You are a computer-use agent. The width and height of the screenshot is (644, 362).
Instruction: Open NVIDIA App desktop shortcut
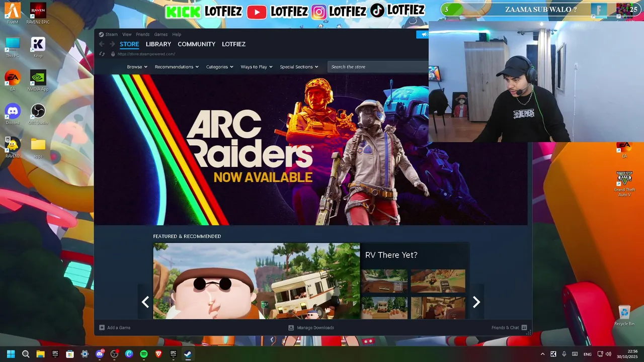(x=38, y=80)
